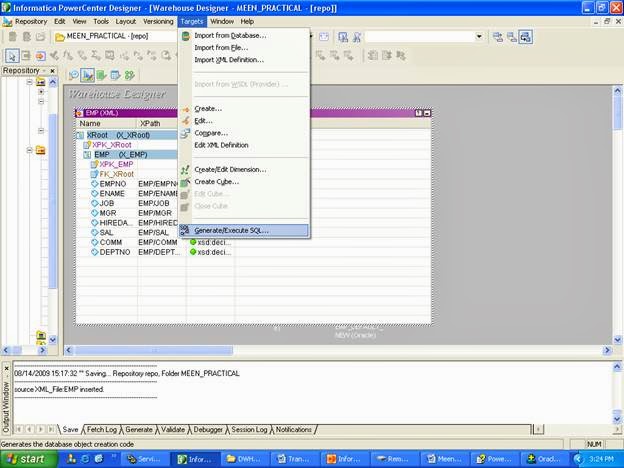Click the workspace vertical scrollbar down arrow
The height and width of the screenshot is (468, 624).
pyautogui.click(x=617, y=340)
